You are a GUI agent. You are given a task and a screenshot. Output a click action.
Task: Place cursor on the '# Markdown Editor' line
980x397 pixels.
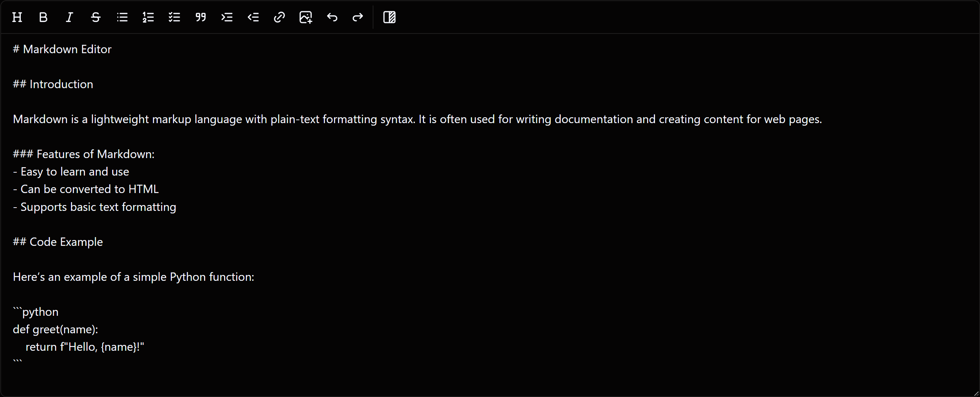pyautogui.click(x=62, y=49)
